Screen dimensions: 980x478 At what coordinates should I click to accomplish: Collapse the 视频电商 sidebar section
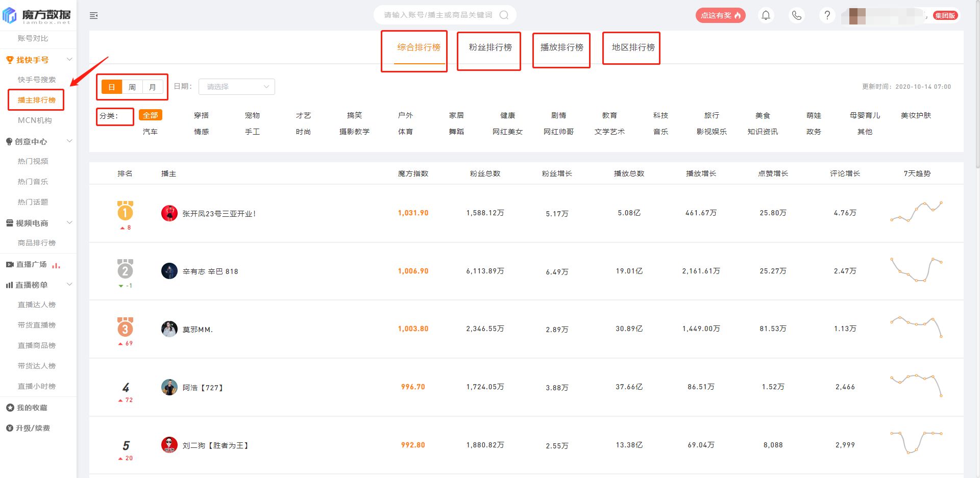[x=69, y=223]
